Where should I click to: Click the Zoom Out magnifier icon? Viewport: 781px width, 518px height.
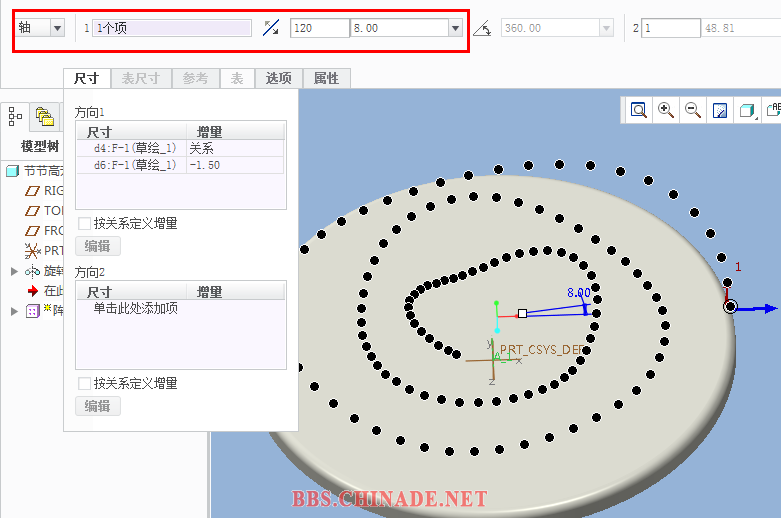(x=692, y=111)
